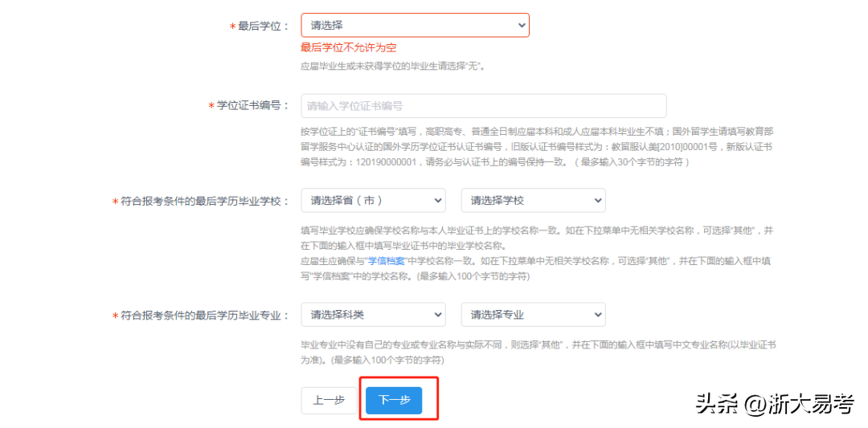Click the arrow on 请选择学校 dropdown
The width and height of the screenshot is (868, 428).
click(x=597, y=200)
